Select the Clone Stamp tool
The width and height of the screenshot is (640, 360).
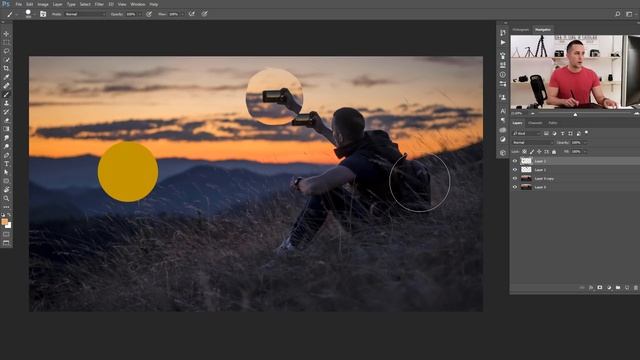point(6,103)
